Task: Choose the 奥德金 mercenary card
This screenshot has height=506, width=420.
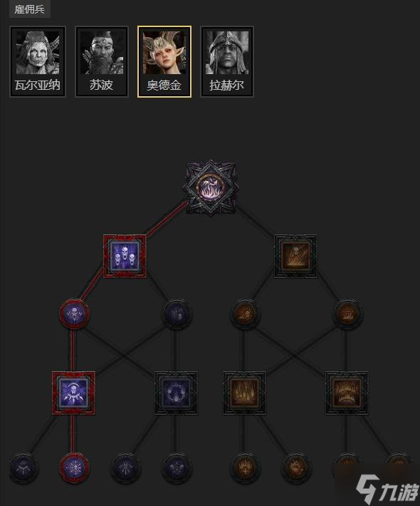Action: point(164,61)
